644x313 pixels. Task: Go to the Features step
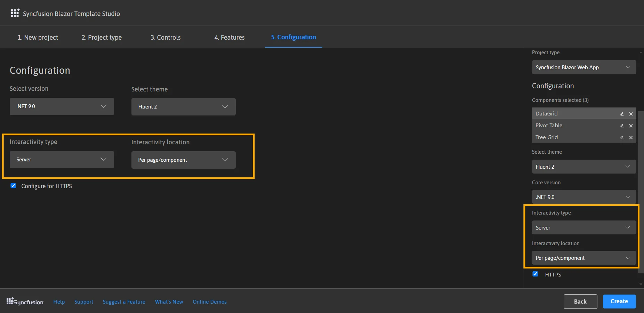click(x=229, y=37)
